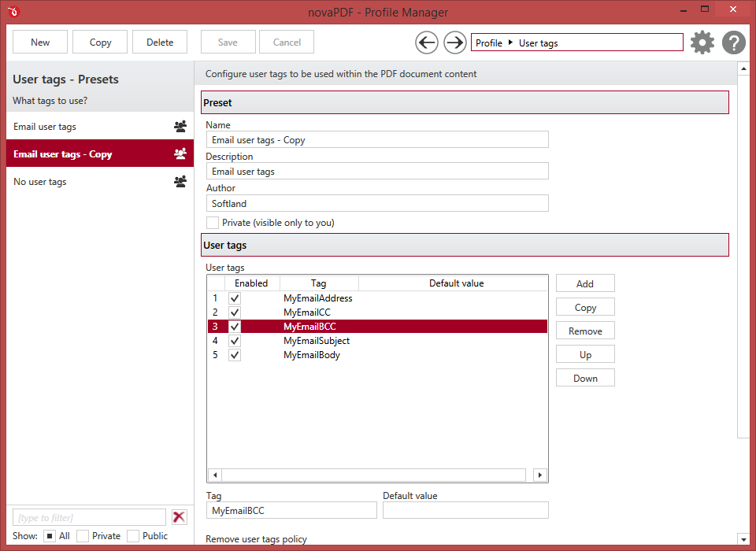Click the type to filter search box
This screenshot has width=756, height=551.
point(89,517)
